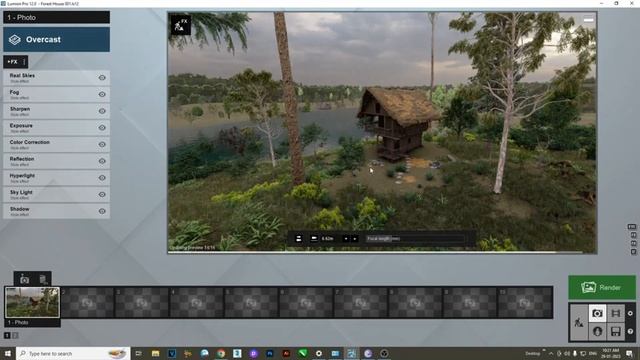
Task: Click the eye level camera icon
Action: point(299,238)
